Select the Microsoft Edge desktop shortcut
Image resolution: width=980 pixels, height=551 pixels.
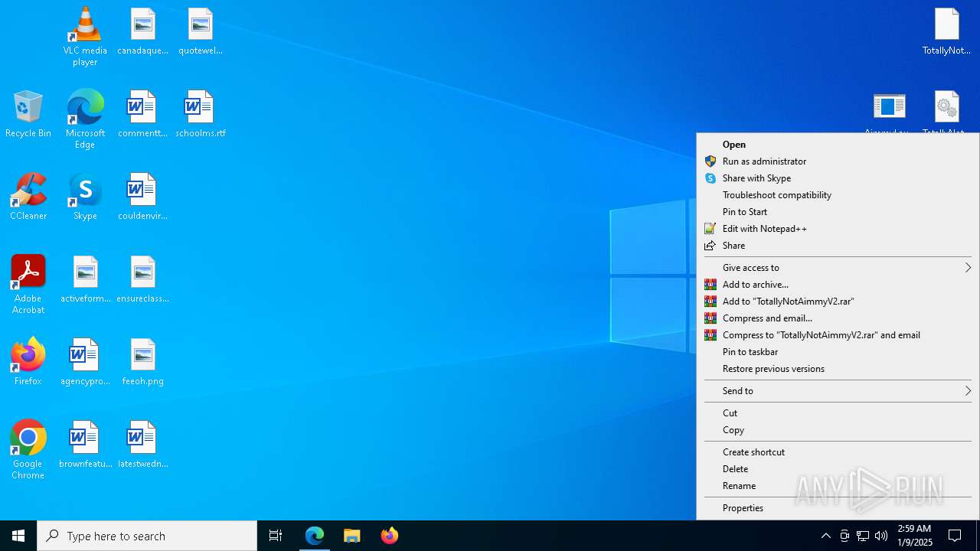point(85,119)
